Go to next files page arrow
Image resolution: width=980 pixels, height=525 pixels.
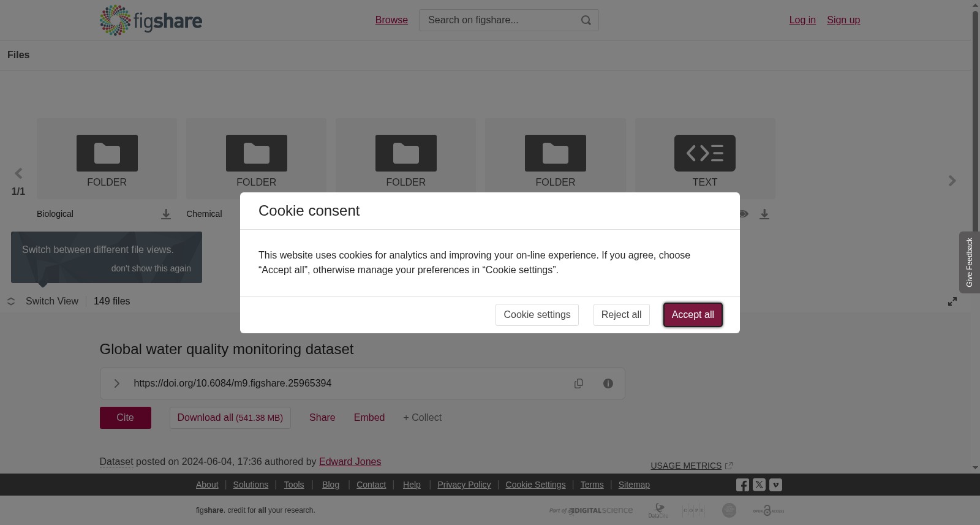click(x=952, y=181)
